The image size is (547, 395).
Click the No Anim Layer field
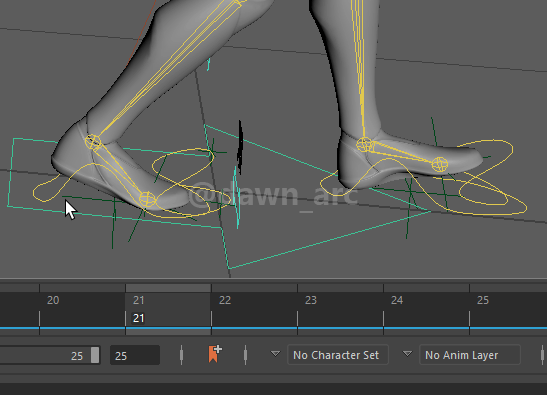point(470,355)
